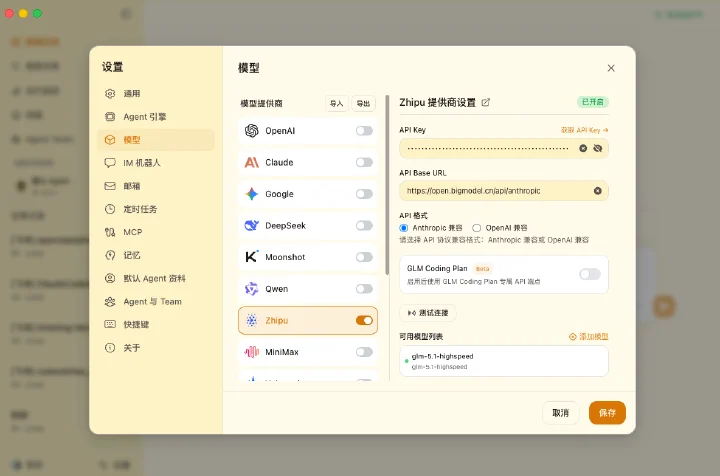Click into the API Base URL field
Viewport: 720px width, 476px height.
tap(497, 190)
